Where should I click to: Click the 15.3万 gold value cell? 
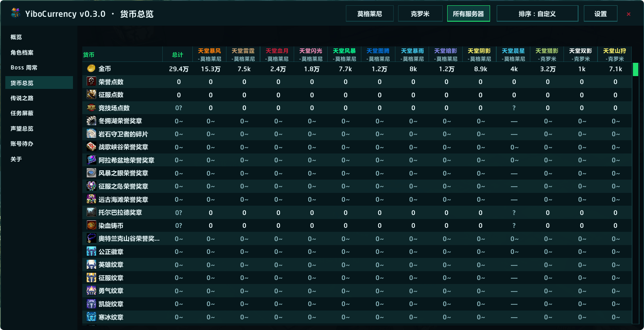pyautogui.click(x=211, y=69)
